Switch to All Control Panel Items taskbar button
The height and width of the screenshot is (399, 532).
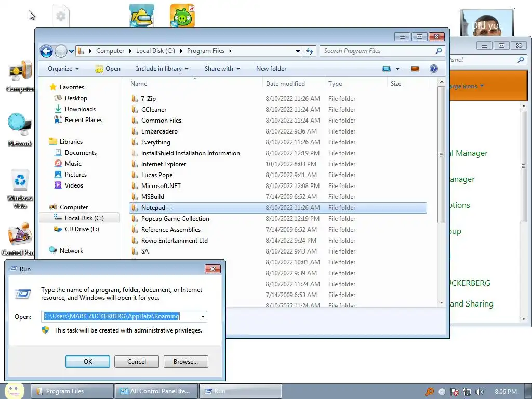pos(156,391)
